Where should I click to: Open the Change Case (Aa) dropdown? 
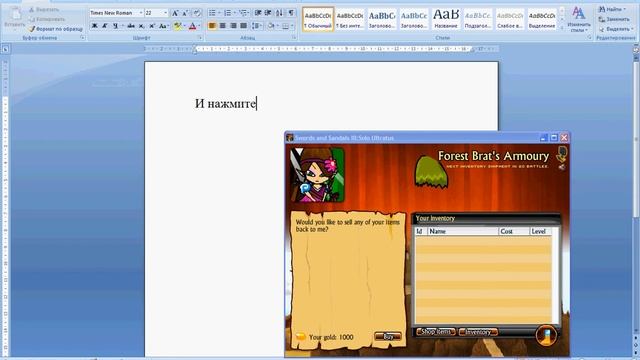(163, 26)
